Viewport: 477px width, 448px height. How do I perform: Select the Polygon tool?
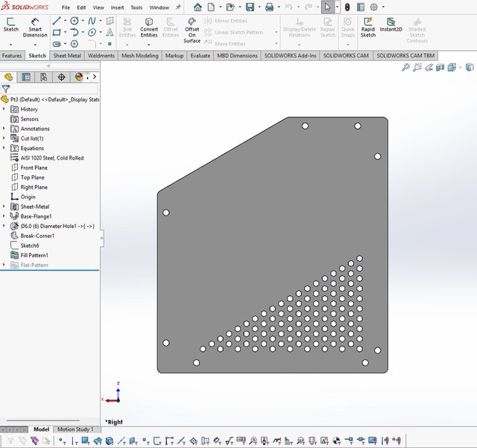(75, 44)
